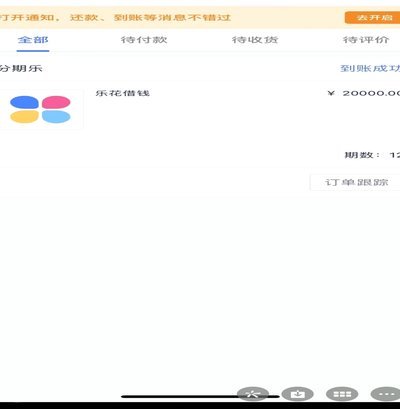Image resolution: width=400 pixels, height=409 pixels.
Task: Open the 待收货 tab
Action: click(255, 40)
